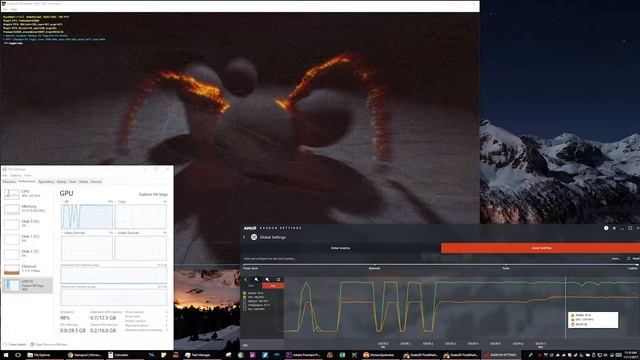Set power profile slider to Power Save
The image size is (640, 360).
point(250,268)
